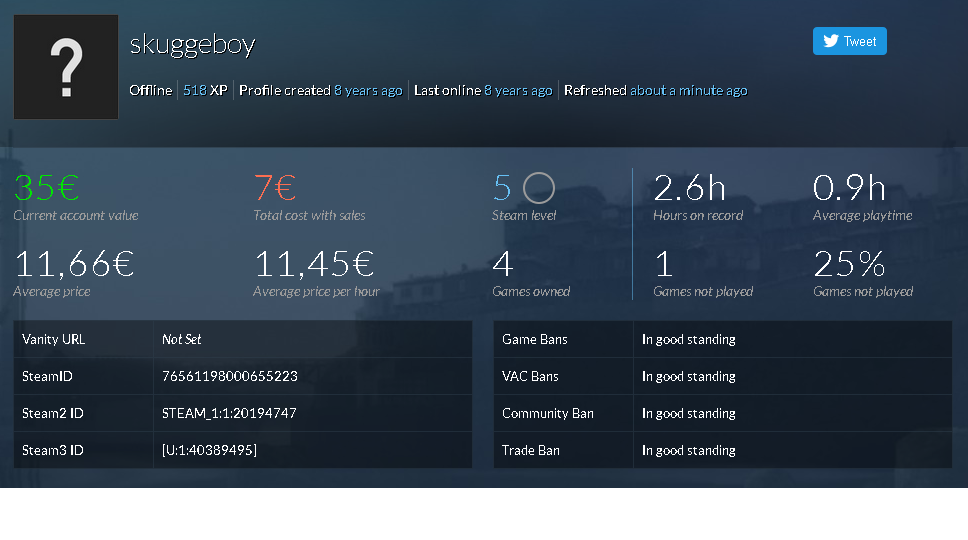968x540 pixels.
Task: Click the 'Steam level' caption
Action: point(524,215)
